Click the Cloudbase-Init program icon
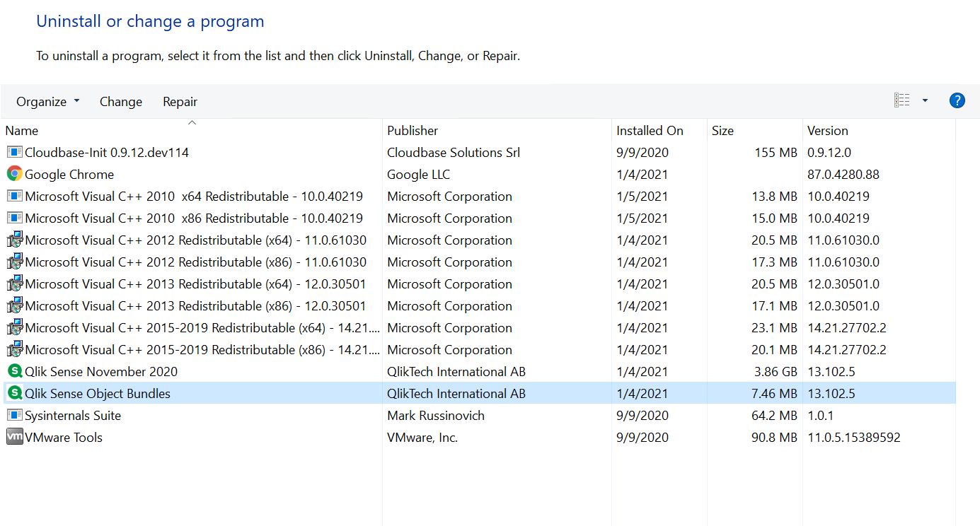The image size is (980, 526). tap(14, 152)
